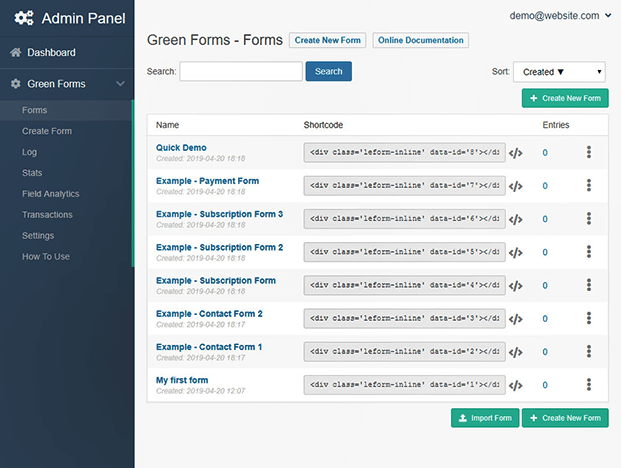Click entries count 0 for Payment Form
The image size is (621, 468).
[x=545, y=186]
